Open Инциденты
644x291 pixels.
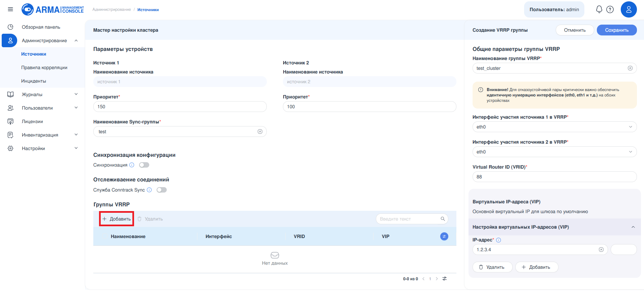click(x=34, y=81)
